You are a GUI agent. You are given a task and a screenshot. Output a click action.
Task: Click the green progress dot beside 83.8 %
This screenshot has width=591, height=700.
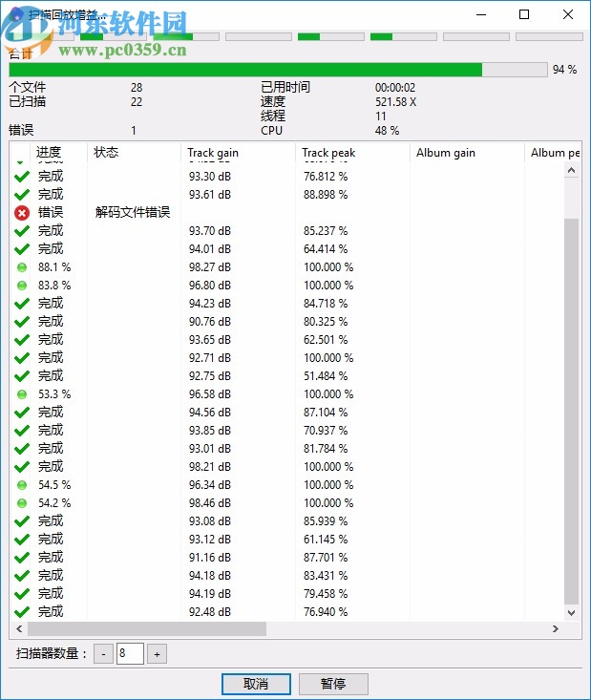[x=21, y=286]
